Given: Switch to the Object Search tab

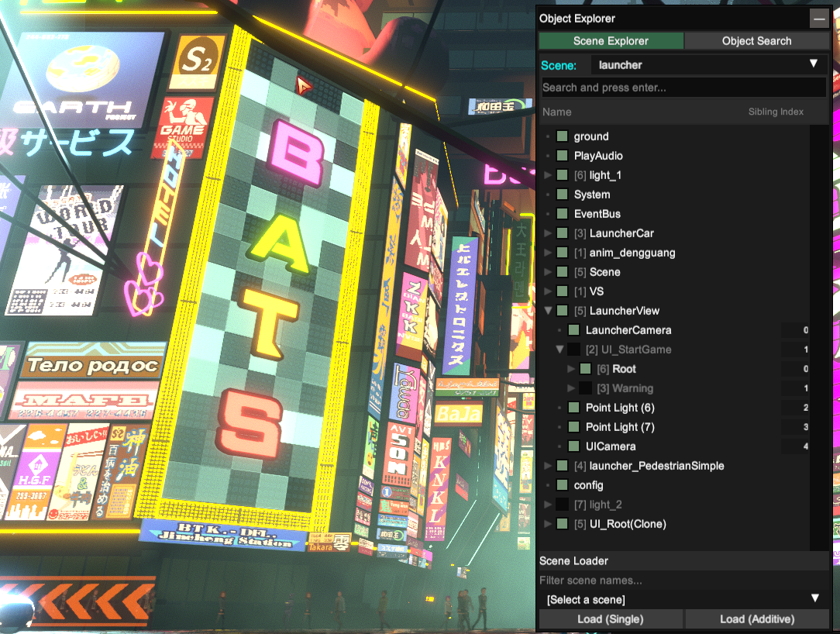Looking at the screenshot, I should coord(756,41).
